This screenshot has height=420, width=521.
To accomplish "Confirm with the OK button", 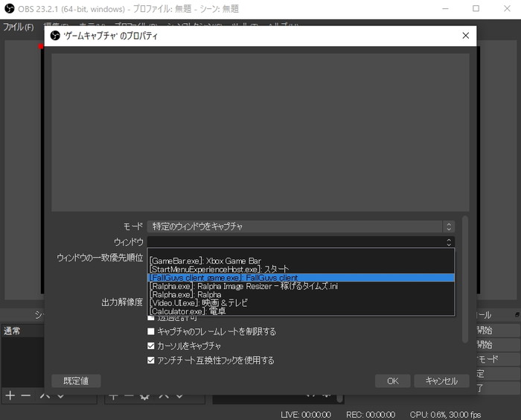I will (393, 381).
